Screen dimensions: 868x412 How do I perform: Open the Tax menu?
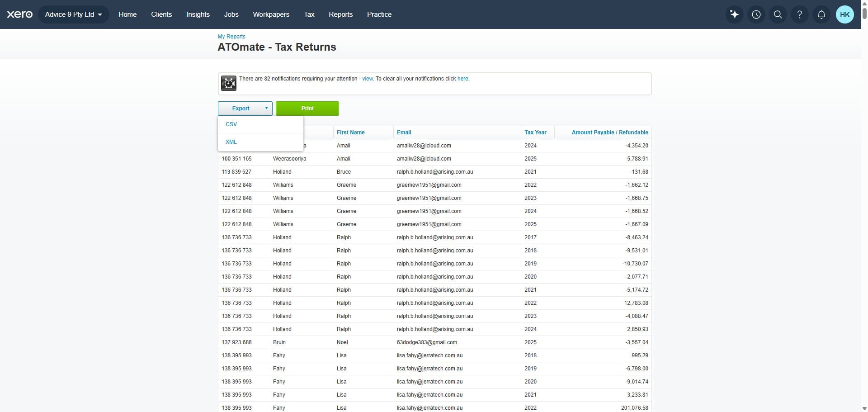point(309,14)
